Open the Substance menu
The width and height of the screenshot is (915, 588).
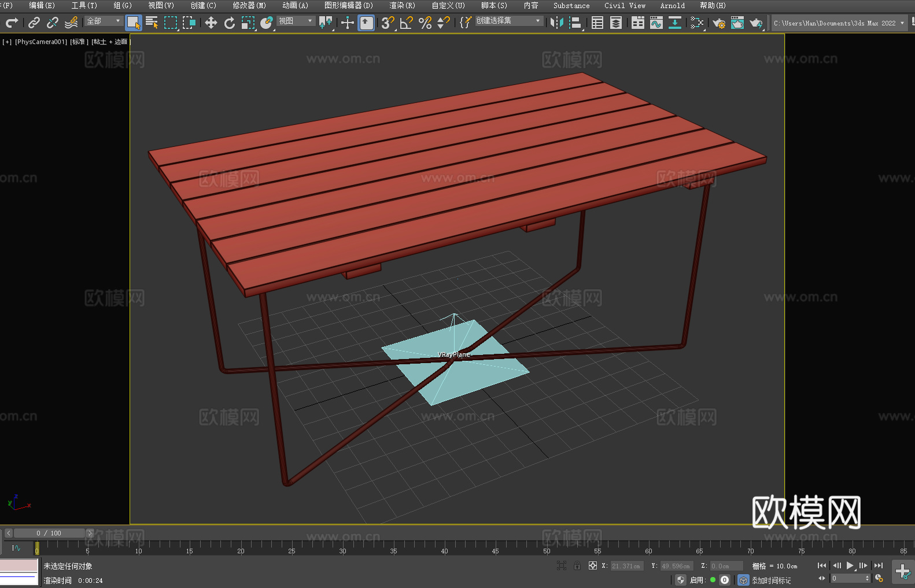[x=571, y=5]
